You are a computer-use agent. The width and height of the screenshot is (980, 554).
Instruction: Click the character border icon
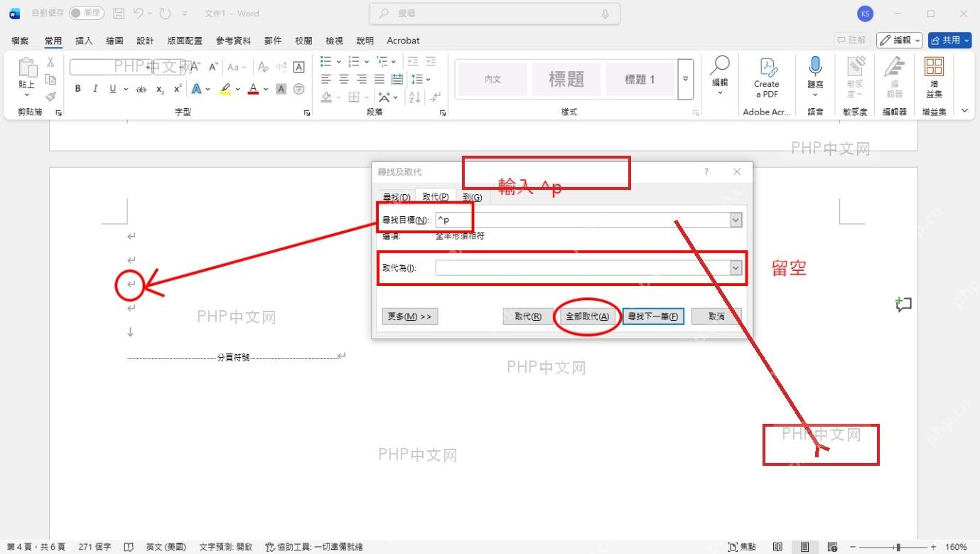point(299,67)
